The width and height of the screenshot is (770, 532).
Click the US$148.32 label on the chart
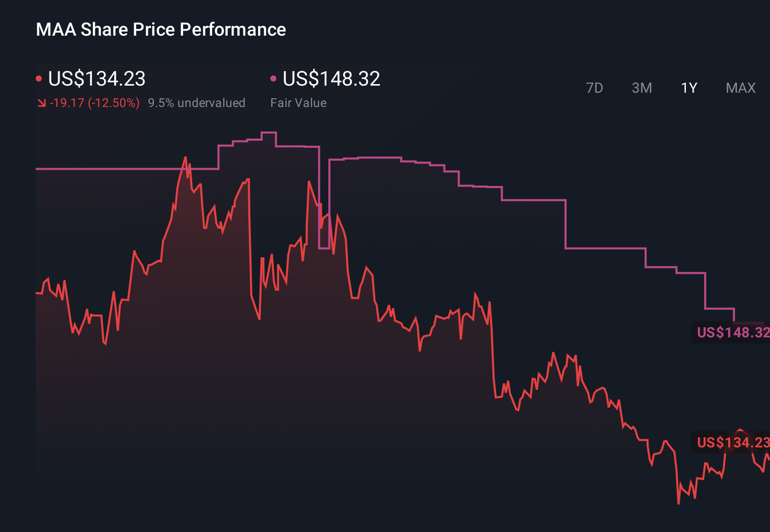point(732,333)
